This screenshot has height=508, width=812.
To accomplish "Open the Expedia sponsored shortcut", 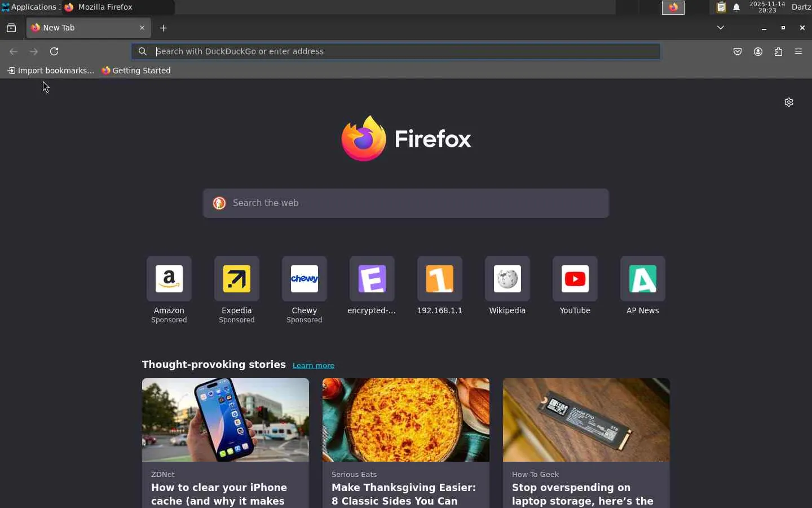I will click(x=237, y=279).
